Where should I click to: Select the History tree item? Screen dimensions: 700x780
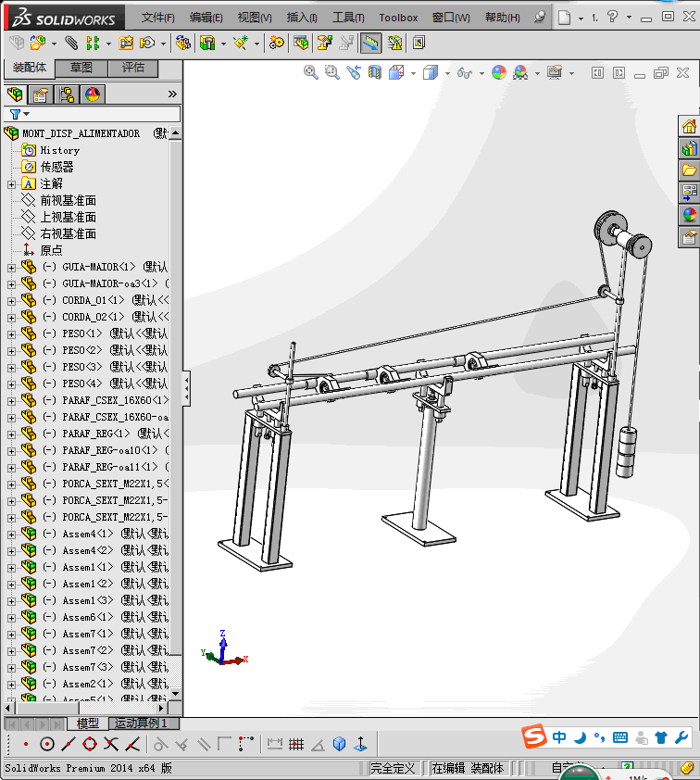coord(59,150)
